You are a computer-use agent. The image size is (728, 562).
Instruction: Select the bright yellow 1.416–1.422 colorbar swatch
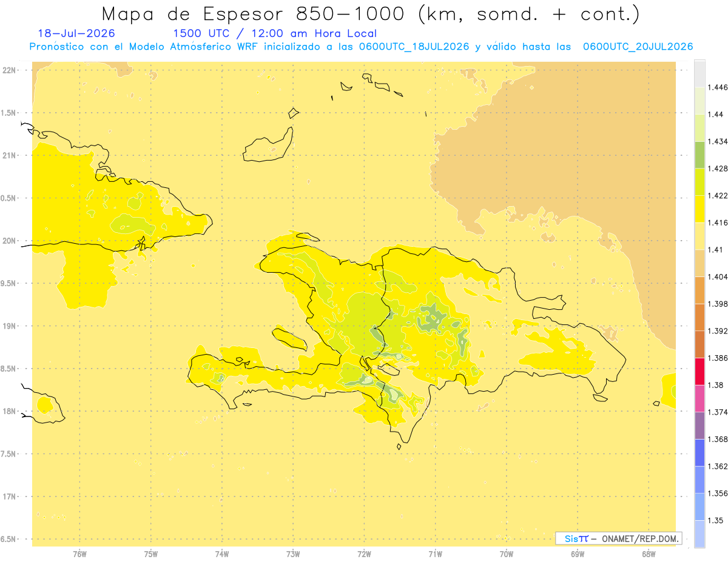(699, 209)
